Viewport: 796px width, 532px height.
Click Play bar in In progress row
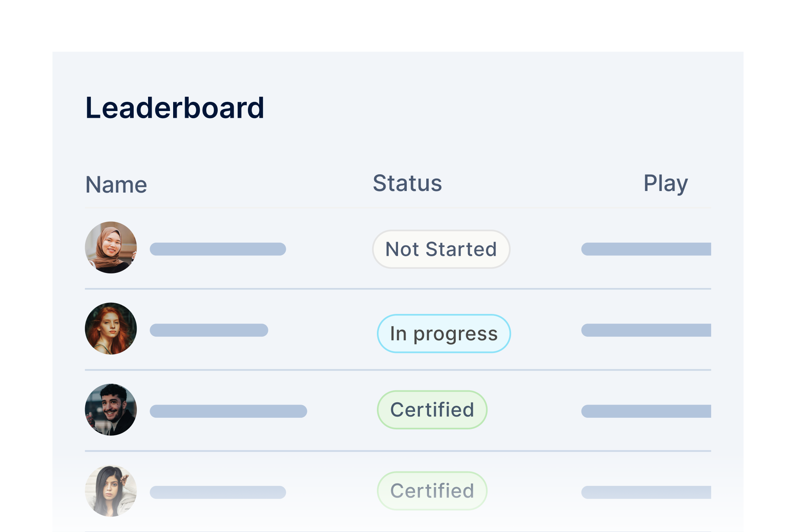[x=646, y=330]
